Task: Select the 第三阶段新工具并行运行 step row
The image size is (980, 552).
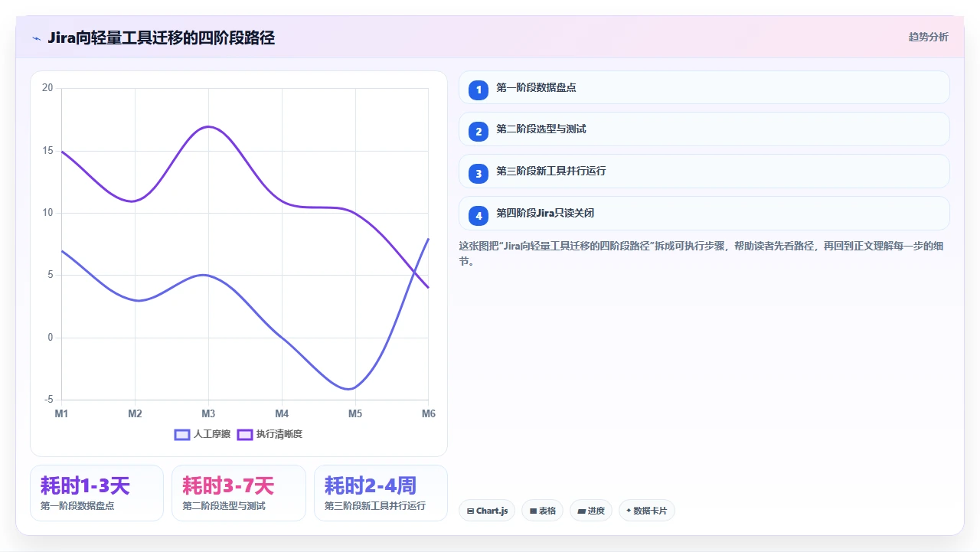Action: (704, 171)
